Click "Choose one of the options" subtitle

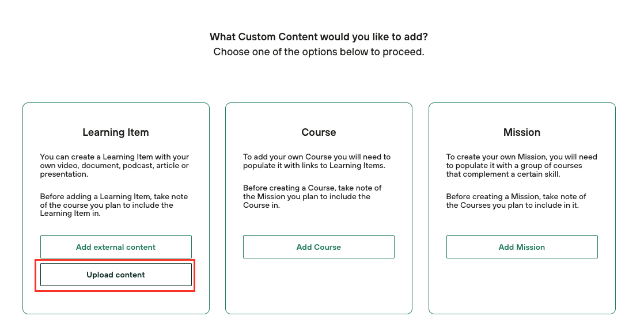[x=319, y=52]
